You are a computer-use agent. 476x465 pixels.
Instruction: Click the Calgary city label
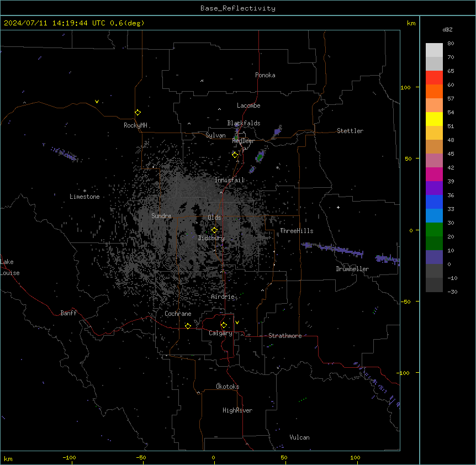[x=220, y=333]
